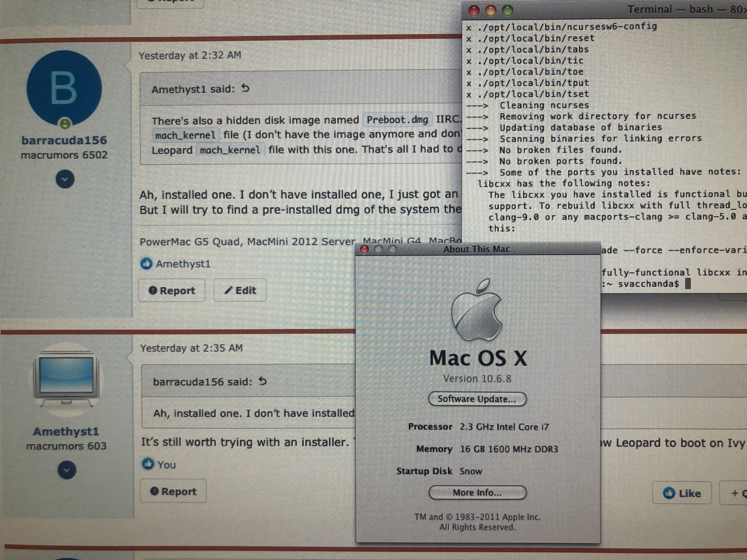Click the like icon next to Amethyst1
This screenshot has height=560, width=747.
click(146, 264)
